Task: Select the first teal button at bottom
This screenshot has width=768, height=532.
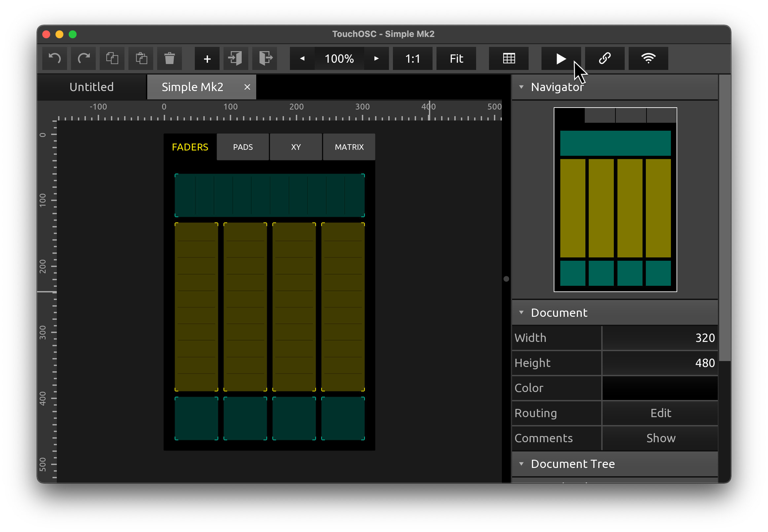Action: [196, 419]
